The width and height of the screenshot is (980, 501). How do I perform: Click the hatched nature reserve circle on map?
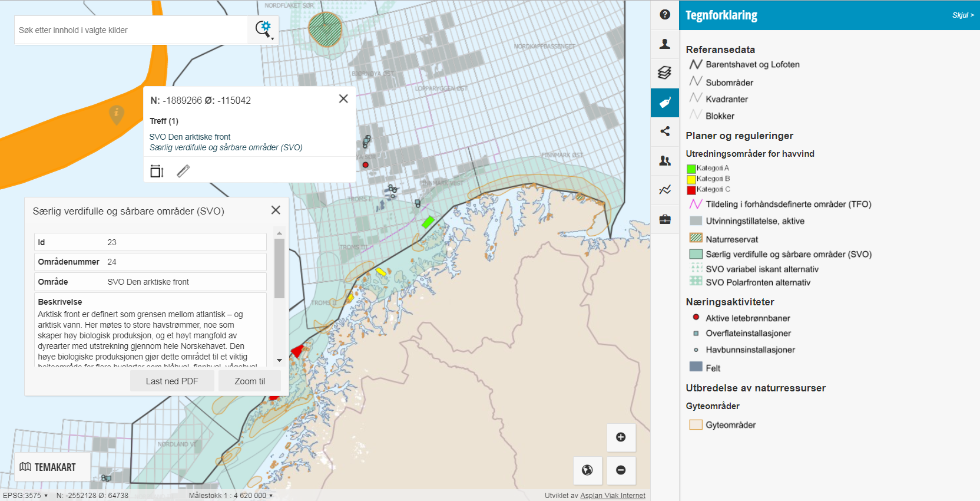[x=325, y=29]
